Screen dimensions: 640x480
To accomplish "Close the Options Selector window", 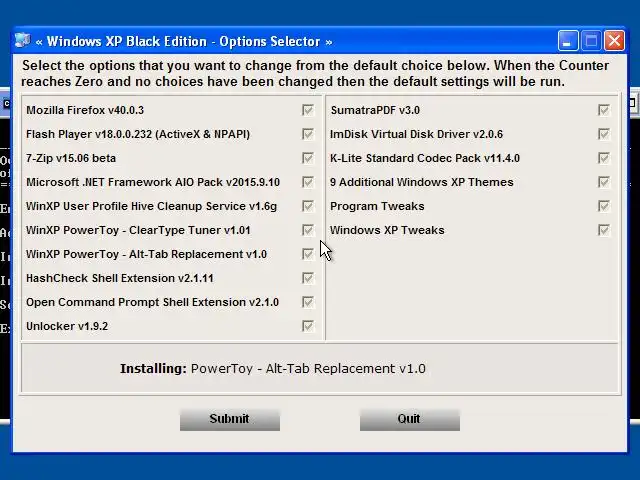I will point(615,41).
